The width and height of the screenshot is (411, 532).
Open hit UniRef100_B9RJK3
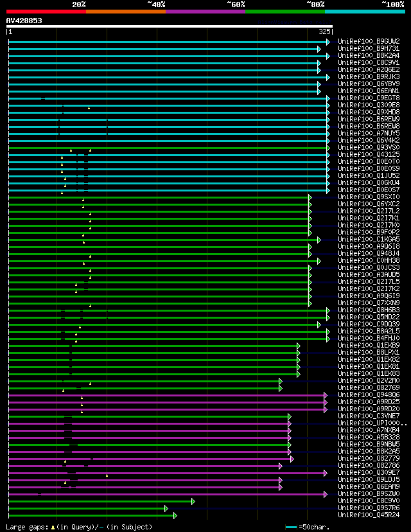pyautogui.click(x=369, y=76)
